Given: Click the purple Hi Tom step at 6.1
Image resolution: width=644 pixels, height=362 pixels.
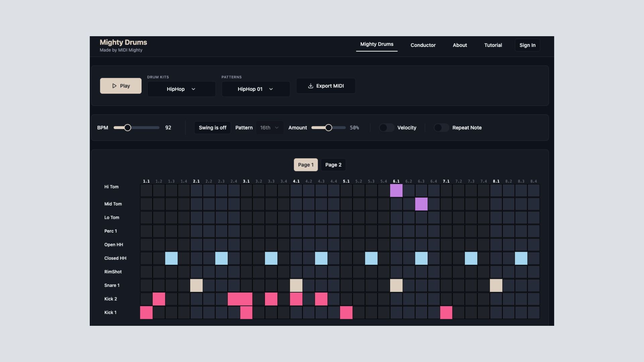Looking at the screenshot, I should 396,191.
